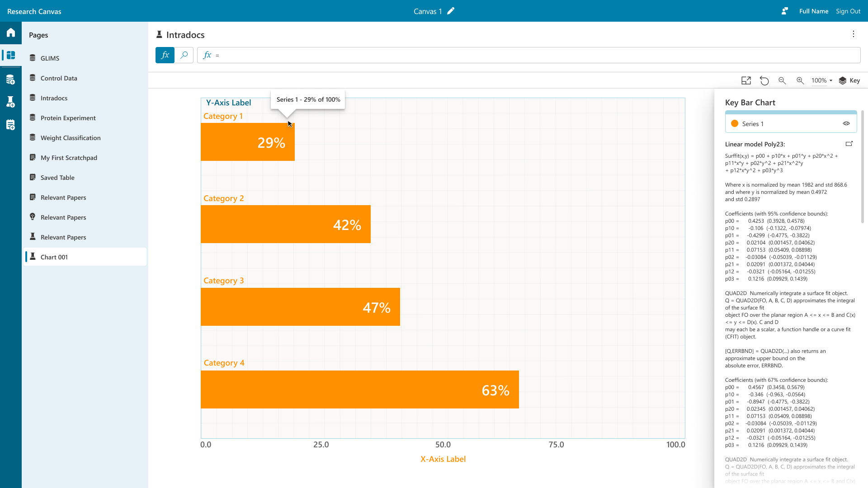This screenshot has height=488, width=868.
Task: Zoom out using the minus magnifier
Action: [782, 81]
